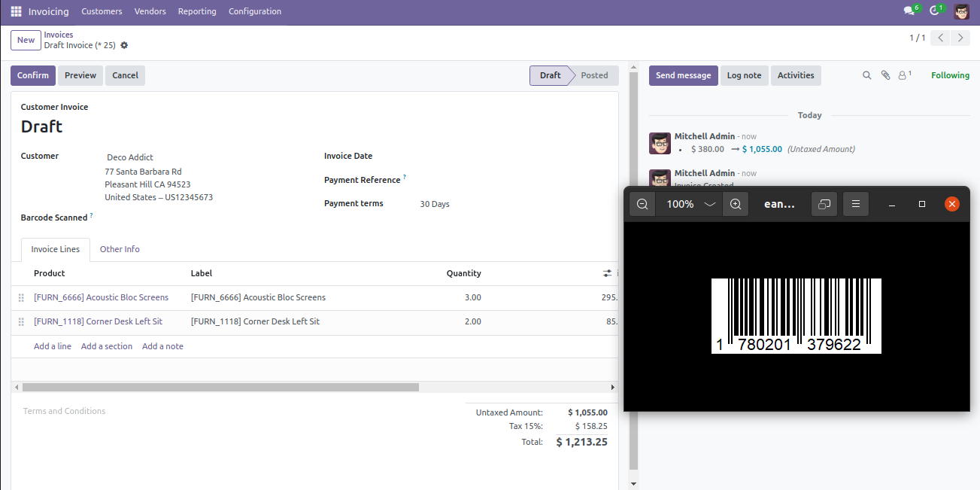Click the Payment Reference help question mark

(x=405, y=178)
